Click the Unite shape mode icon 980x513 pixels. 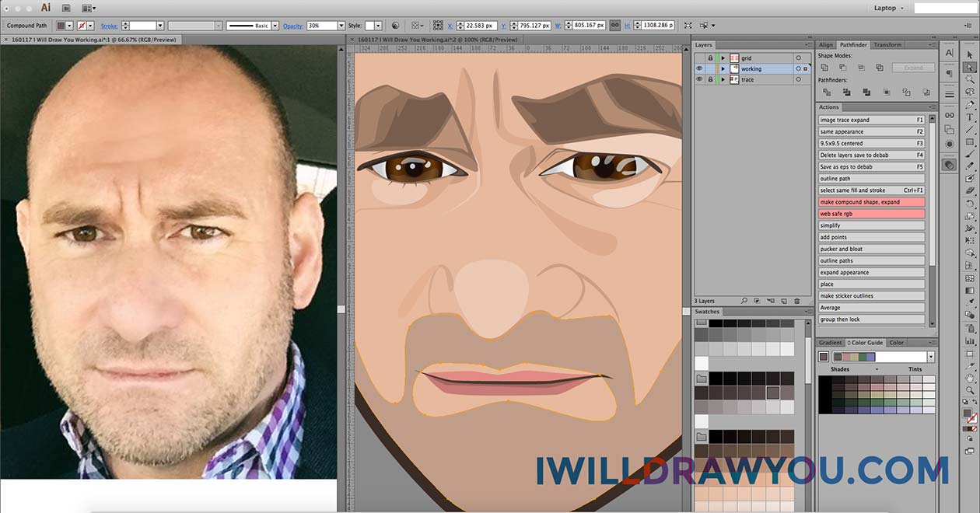tap(824, 68)
